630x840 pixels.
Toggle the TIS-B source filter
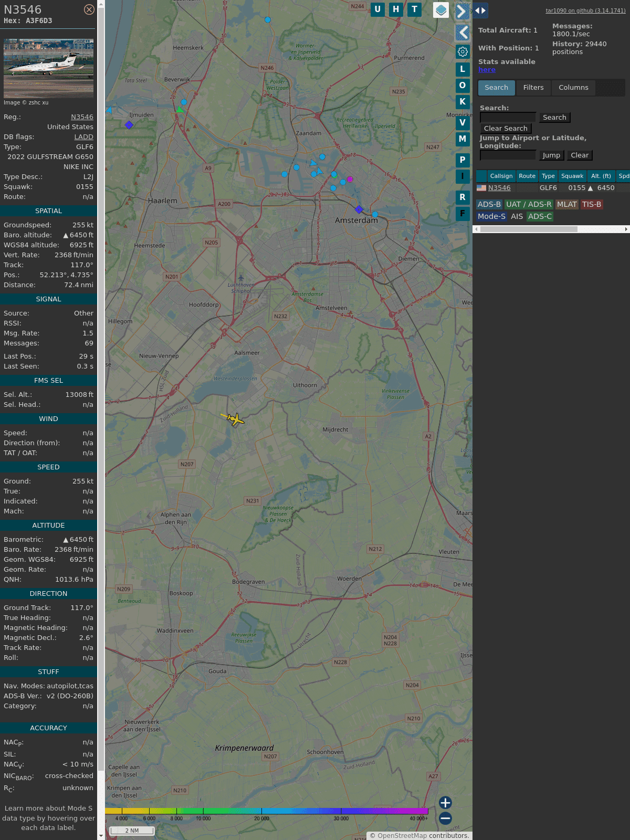click(x=591, y=204)
